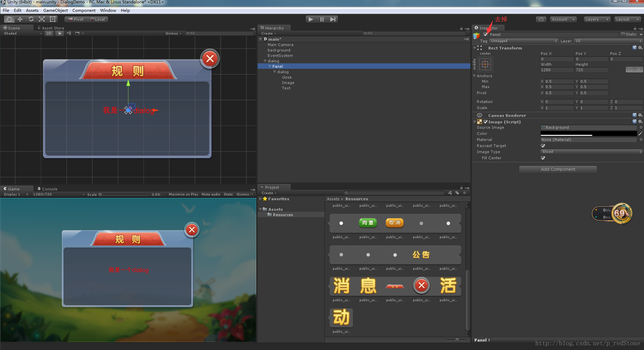The width and height of the screenshot is (644, 350).
Task: Select the Scale tool
Action: click(x=42, y=19)
